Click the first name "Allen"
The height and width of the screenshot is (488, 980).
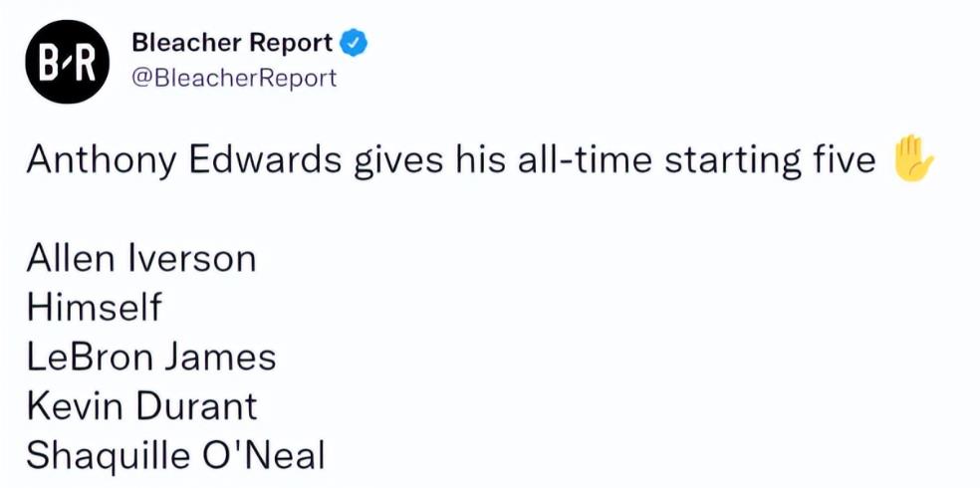(x=71, y=259)
